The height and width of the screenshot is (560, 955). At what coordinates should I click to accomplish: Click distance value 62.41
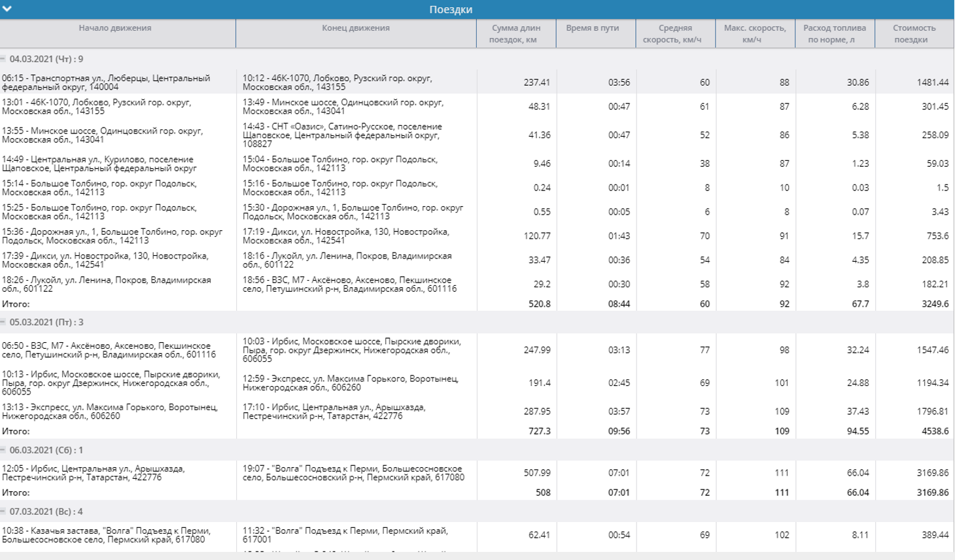pos(539,535)
